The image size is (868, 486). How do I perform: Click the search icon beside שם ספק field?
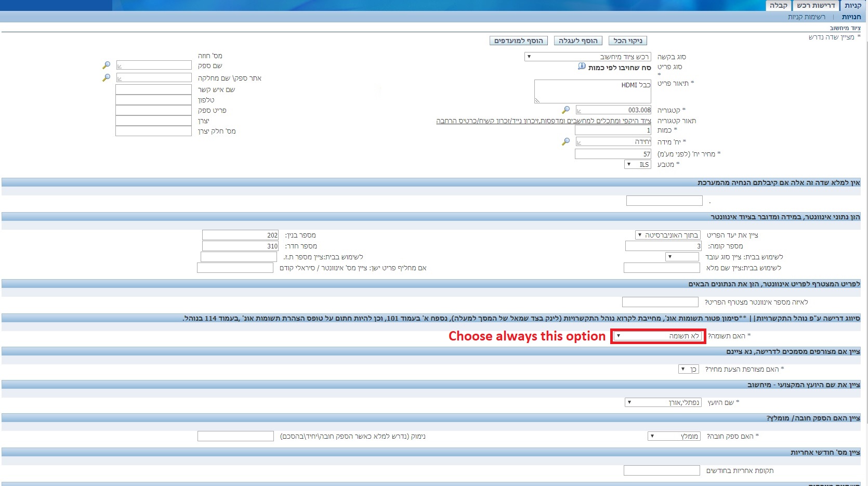tap(106, 65)
